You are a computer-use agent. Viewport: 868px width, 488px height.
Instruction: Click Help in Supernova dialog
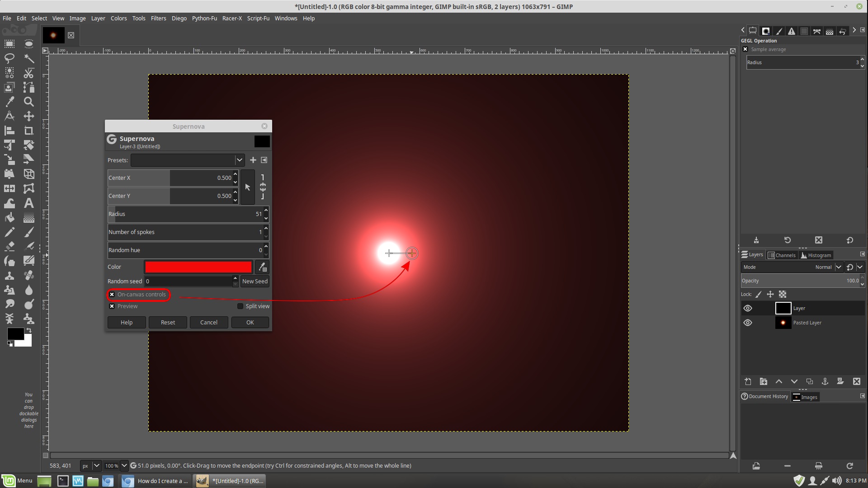(127, 322)
